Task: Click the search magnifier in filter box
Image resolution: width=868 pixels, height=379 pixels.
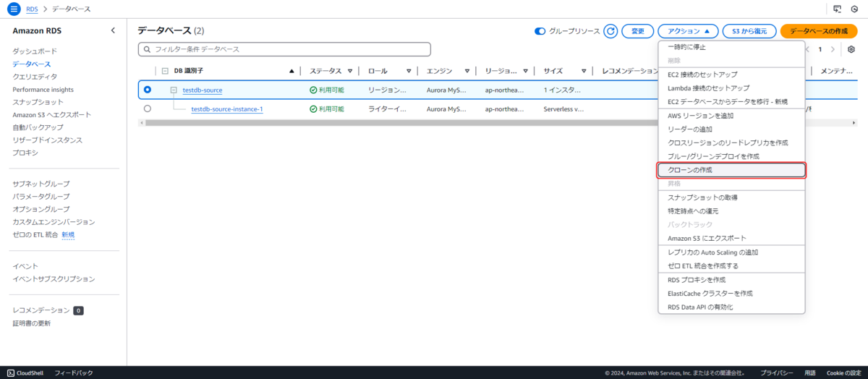Action: tap(148, 49)
